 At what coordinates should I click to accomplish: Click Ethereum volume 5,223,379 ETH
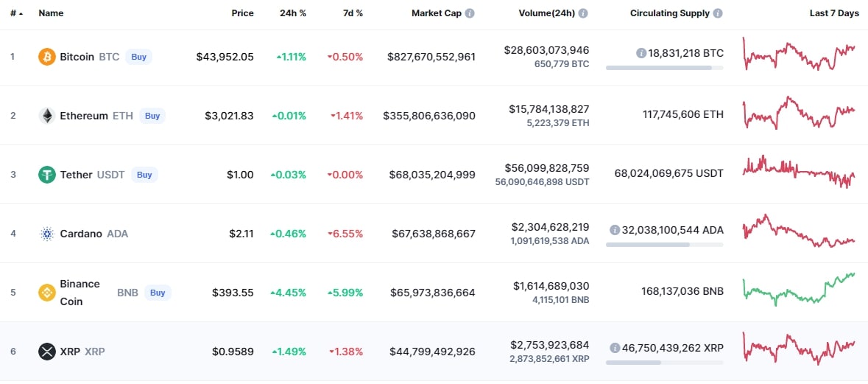tap(559, 124)
